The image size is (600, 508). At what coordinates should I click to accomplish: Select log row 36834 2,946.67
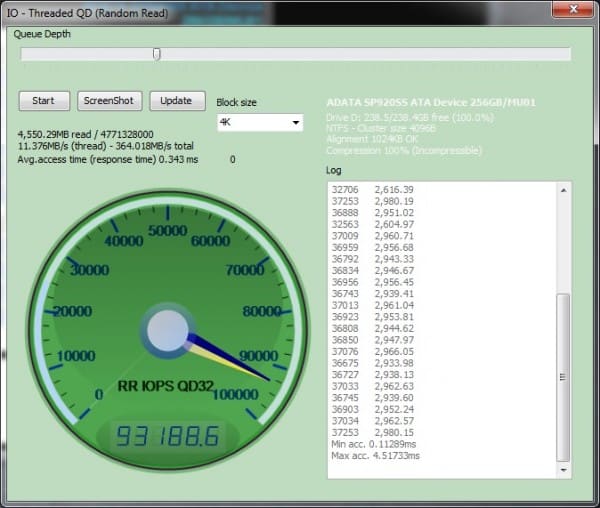(372, 270)
